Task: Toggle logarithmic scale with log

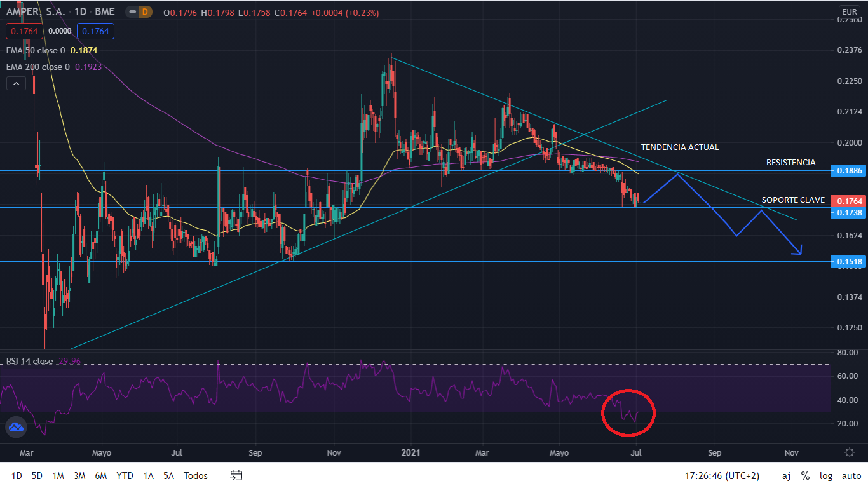Action: coord(826,475)
